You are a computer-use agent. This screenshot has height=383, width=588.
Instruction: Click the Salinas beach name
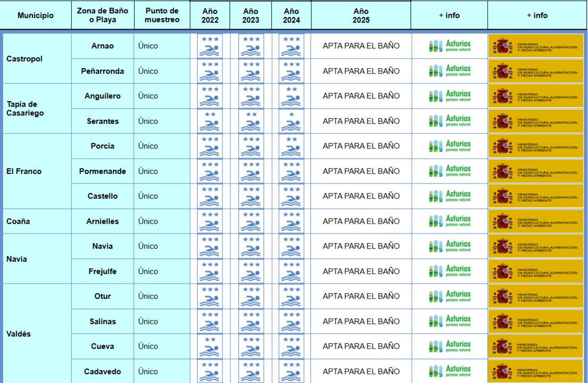click(103, 321)
